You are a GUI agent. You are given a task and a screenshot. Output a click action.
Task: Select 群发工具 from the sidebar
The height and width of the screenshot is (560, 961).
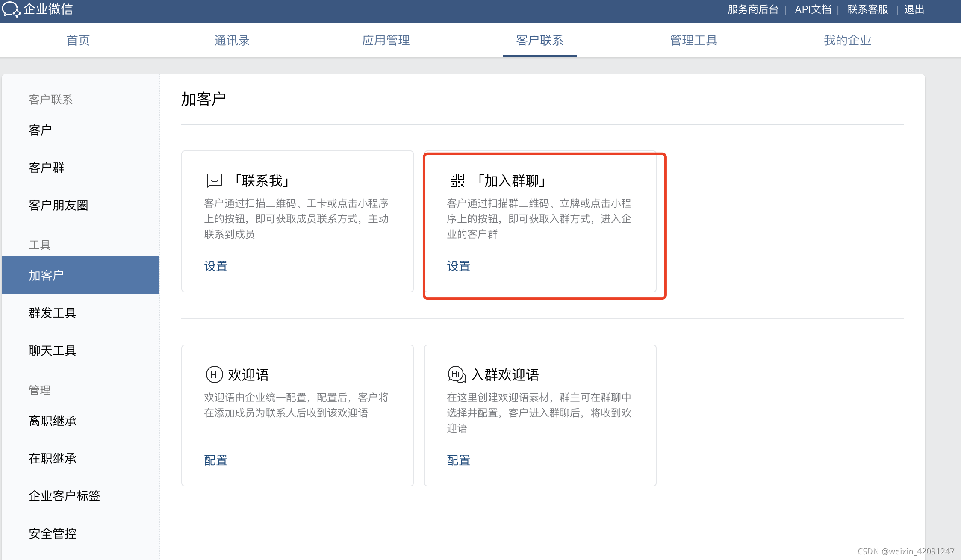(53, 313)
